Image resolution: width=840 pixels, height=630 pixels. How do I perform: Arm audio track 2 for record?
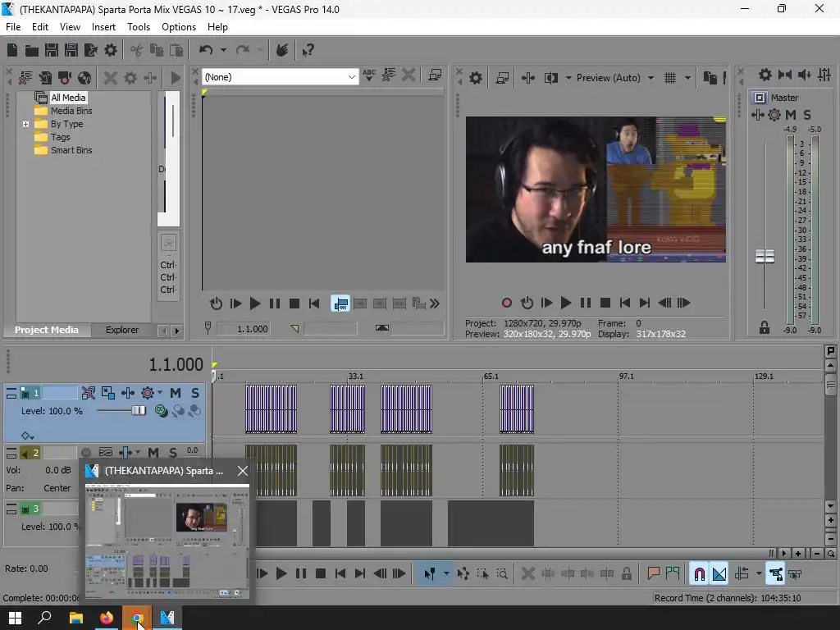coord(85,453)
